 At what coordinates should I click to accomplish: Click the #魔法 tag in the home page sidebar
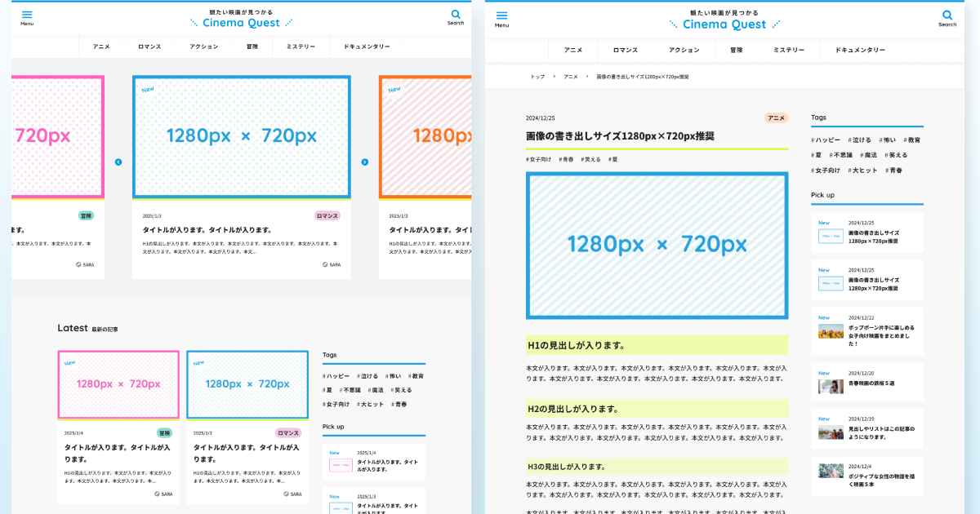375,390
